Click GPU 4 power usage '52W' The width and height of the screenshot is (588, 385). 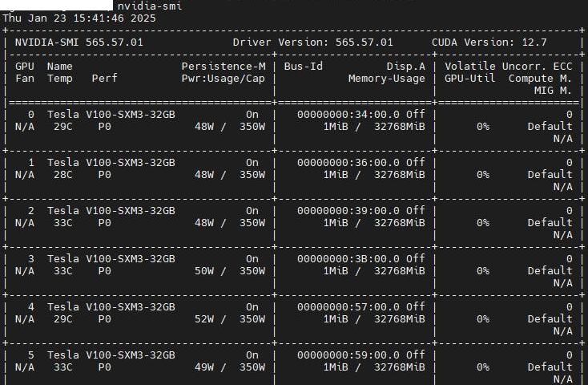[204, 318]
